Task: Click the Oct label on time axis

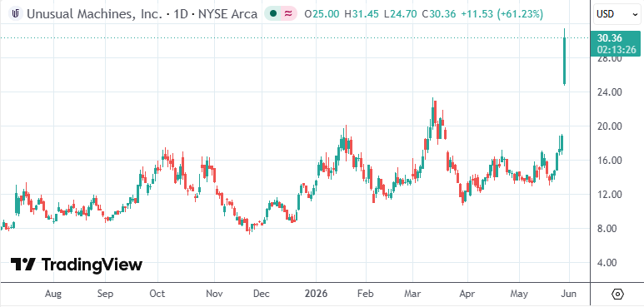Action: (x=157, y=294)
